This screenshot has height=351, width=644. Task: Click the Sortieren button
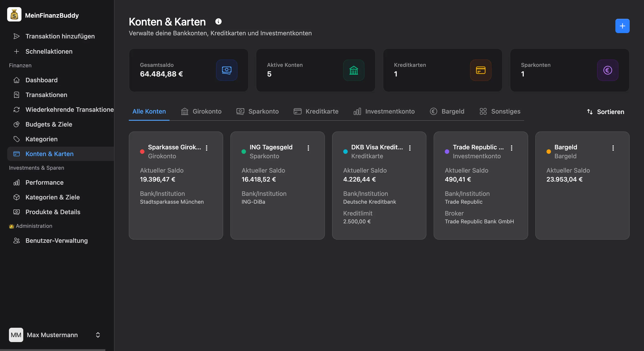click(605, 112)
